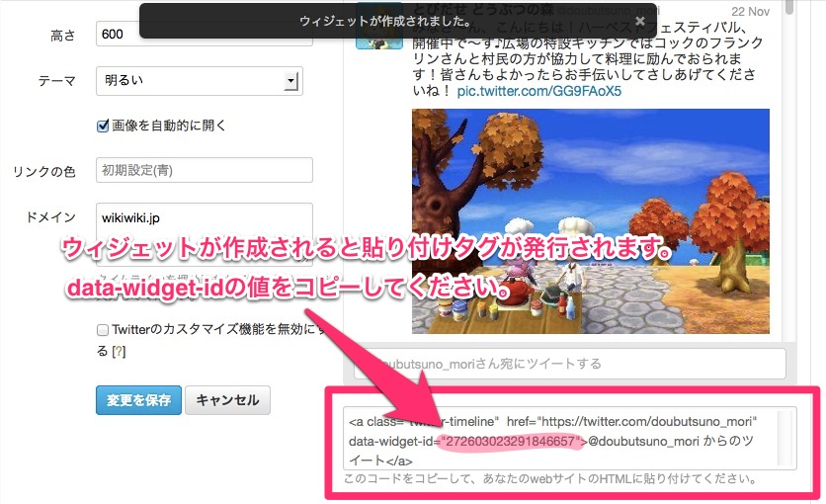Click the 22 Nov tweet timestamp
This screenshot has height=504, width=826.
point(750,12)
